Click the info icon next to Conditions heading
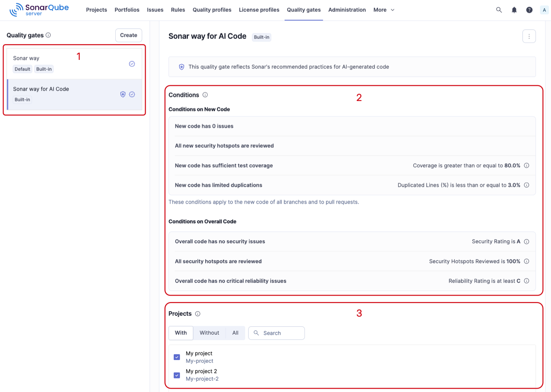551x392 pixels. tap(205, 95)
